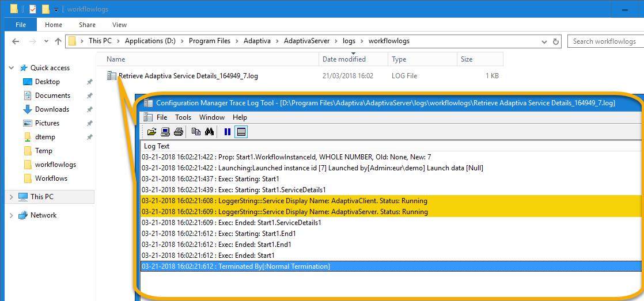
Task: Open the log file in Trace Log Tool toolbar
Action: coord(152,132)
